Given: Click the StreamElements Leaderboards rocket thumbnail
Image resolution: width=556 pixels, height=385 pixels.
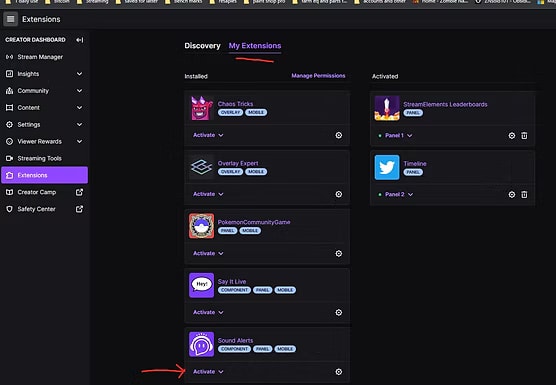Looking at the screenshot, I should (x=387, y=108).
